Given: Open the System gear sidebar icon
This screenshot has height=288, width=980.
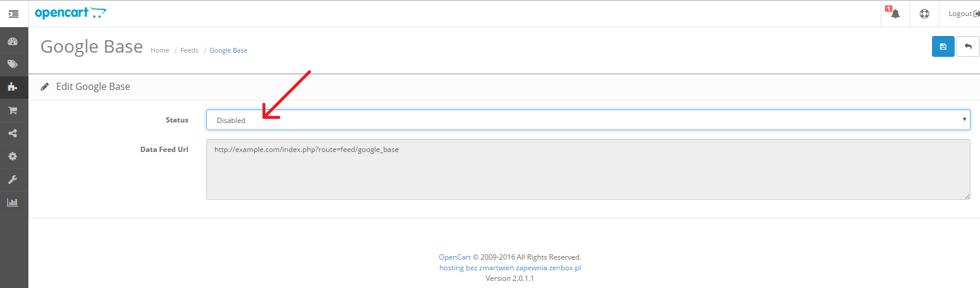Looking at the screenshot, I should pos(12,156).
